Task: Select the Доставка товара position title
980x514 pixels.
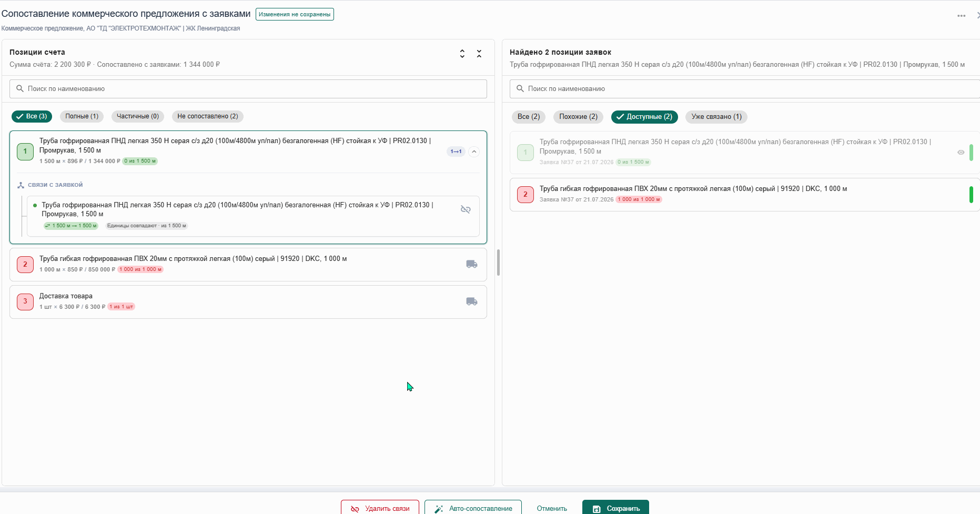Action: click(66, 296)
